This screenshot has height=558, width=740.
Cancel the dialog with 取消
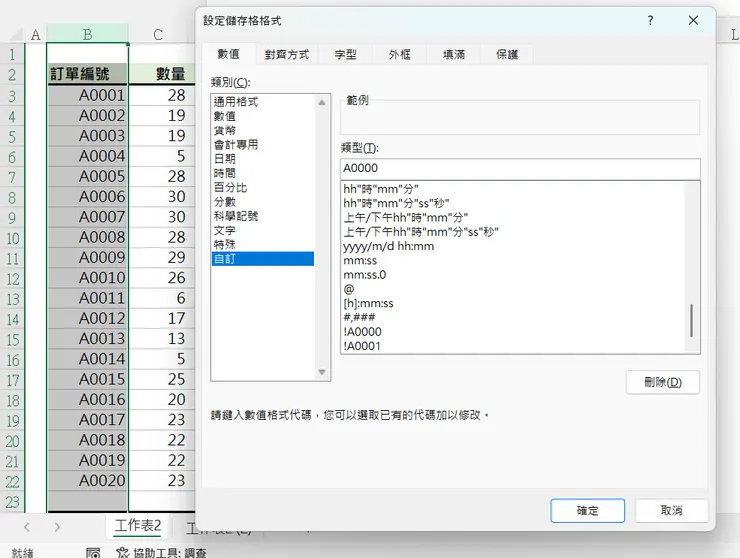click(x=672, y=510)
